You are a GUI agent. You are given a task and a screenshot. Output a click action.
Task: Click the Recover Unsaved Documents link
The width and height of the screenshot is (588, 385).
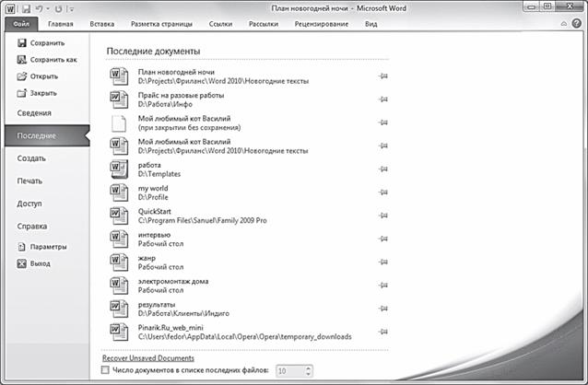147,357
